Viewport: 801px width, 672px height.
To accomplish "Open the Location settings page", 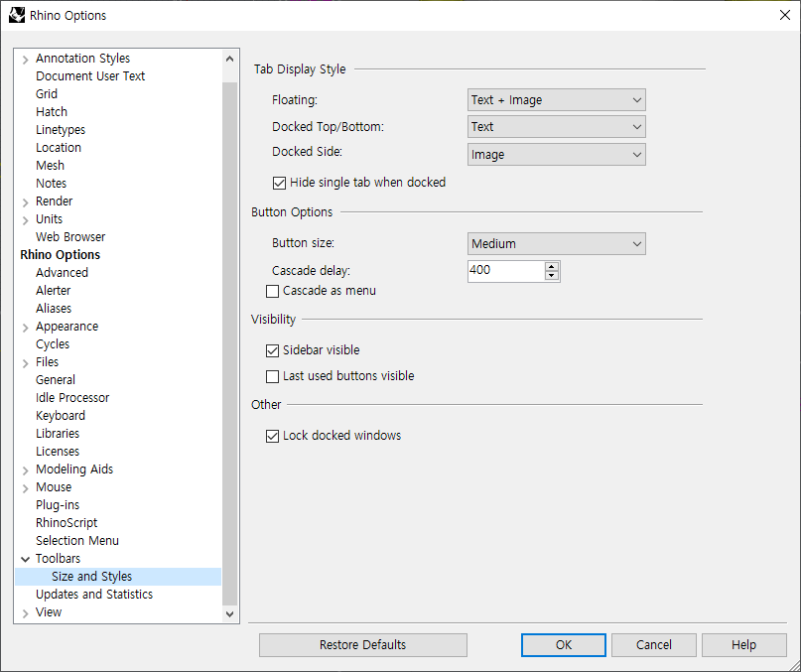I will pos(59,148).
